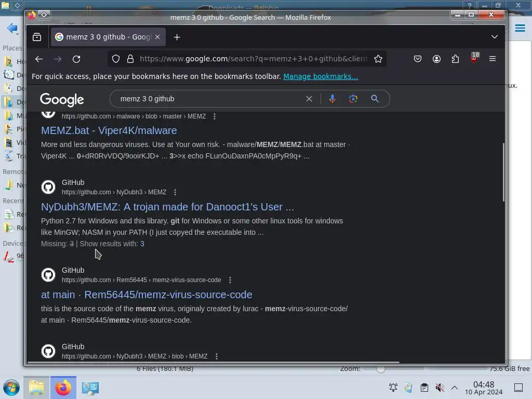
Task: Open Google Lens image search
Action: pos(353,99)
